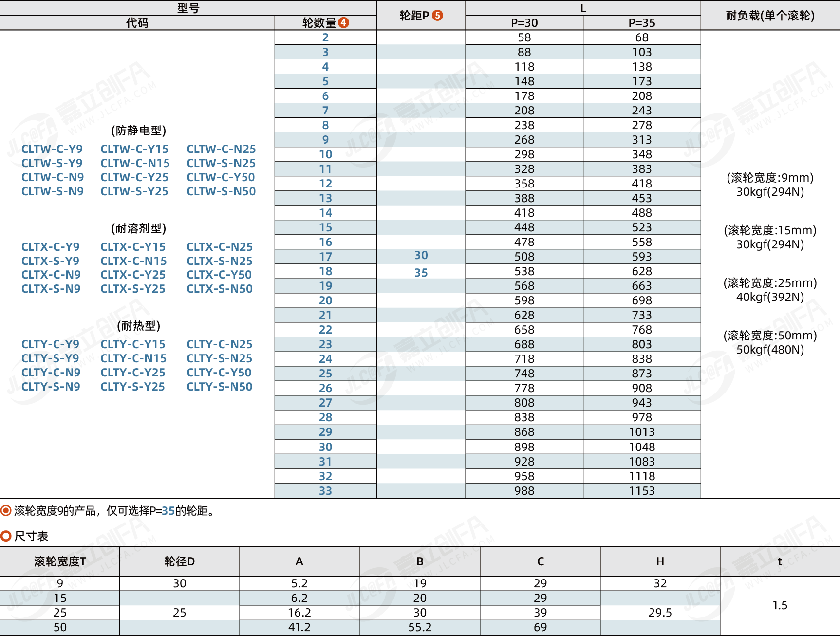The width and height of the screenshot is (840, 636).
Task: Click roller width 50 in 滚轮宽度T column
Action: [60, 627]
